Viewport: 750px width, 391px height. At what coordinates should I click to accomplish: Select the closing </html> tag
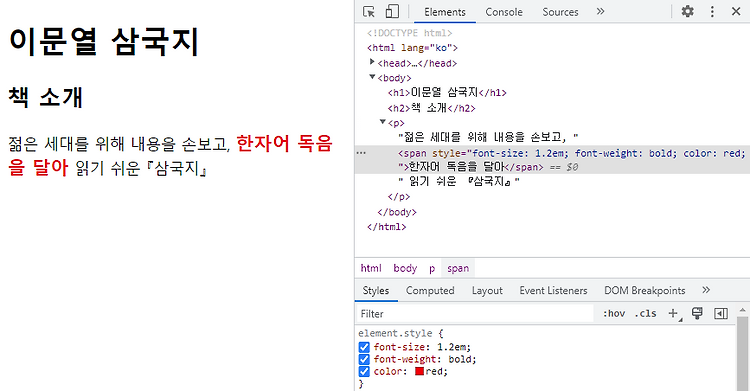(386, 227)
